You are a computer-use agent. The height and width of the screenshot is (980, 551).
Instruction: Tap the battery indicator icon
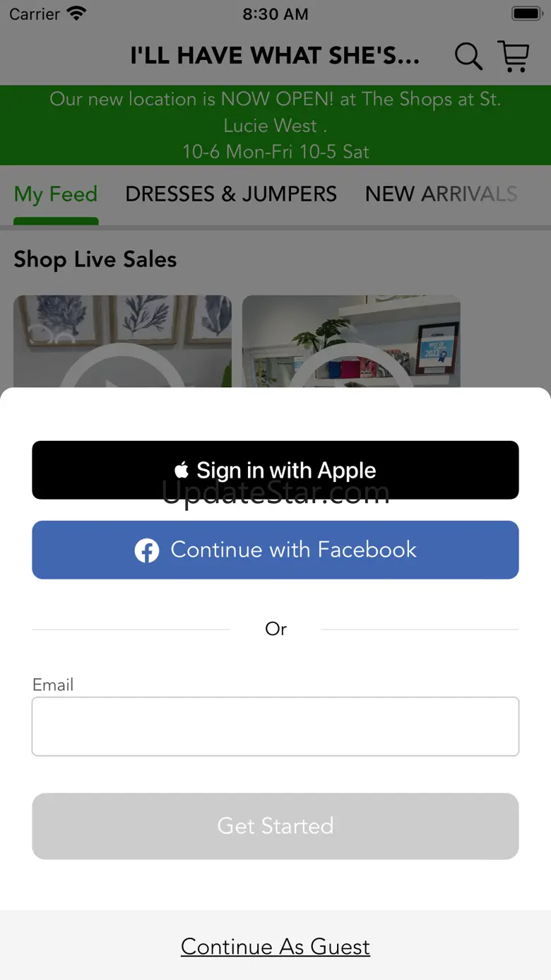point(526,13)
